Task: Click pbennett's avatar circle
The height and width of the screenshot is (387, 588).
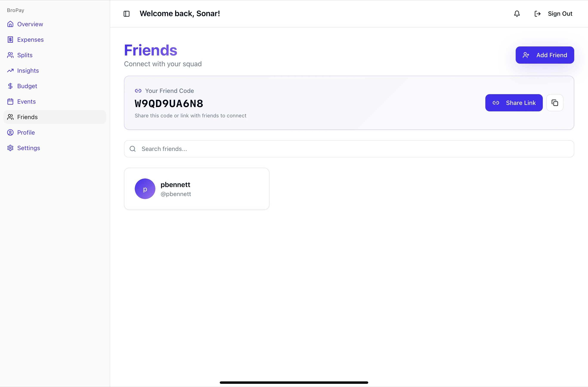Action: 145,189
